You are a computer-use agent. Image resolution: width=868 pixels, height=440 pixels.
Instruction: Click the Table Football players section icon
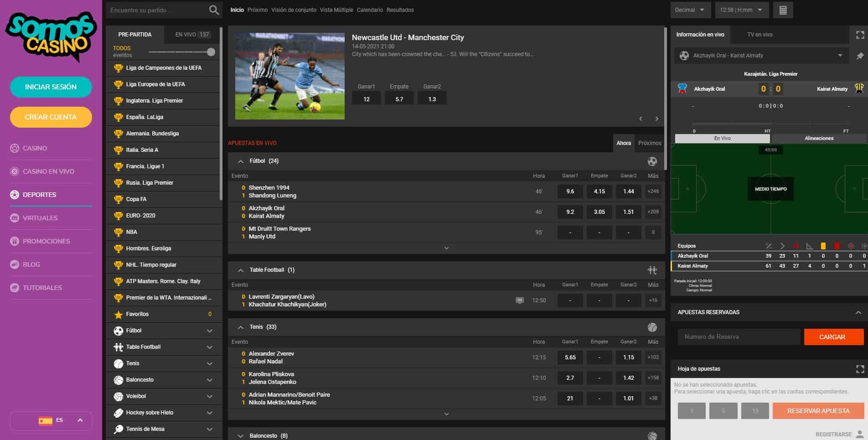652,270
